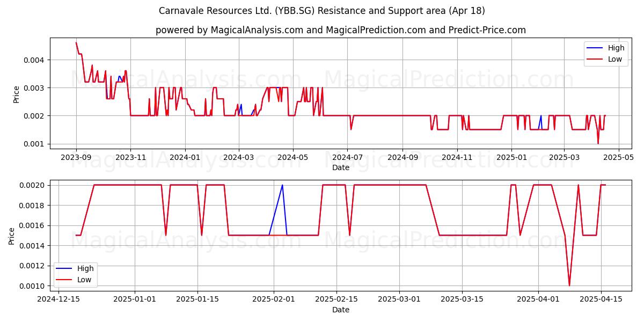Click the blue line swatch in top legend
644x322 pixels.
click(x=596, y=48)
